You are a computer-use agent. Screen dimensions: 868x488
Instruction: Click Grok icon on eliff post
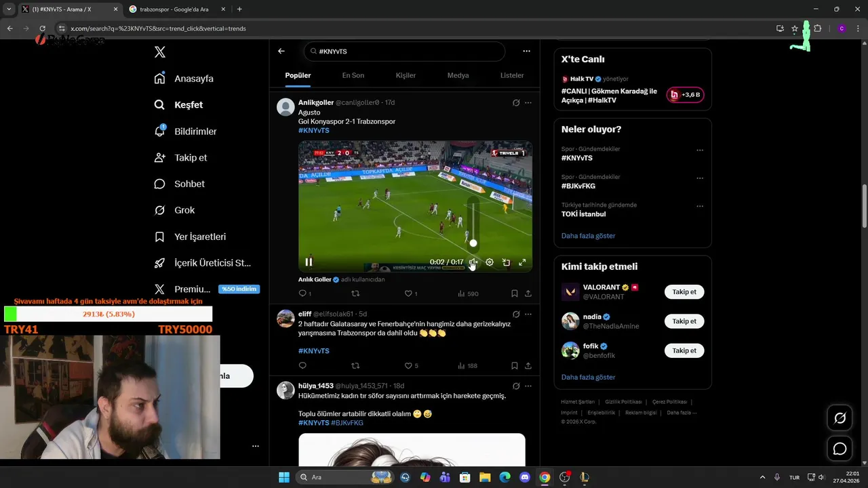pos(516,314)
